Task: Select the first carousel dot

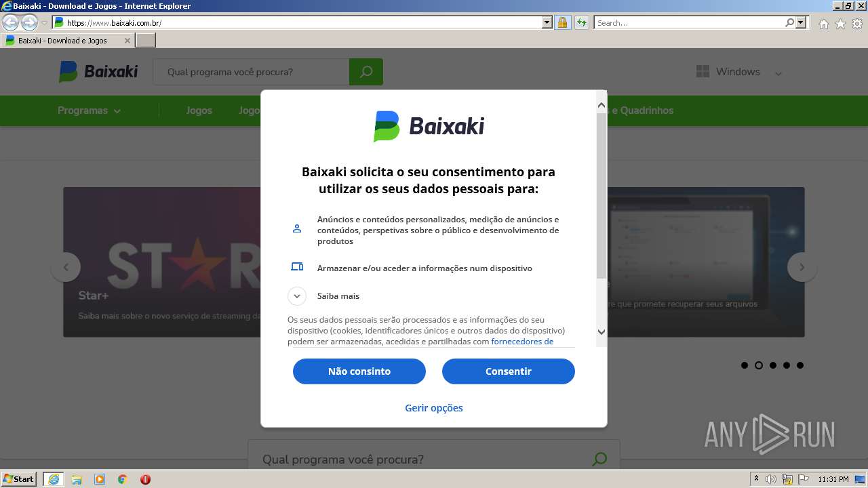Action: (745, 365)
